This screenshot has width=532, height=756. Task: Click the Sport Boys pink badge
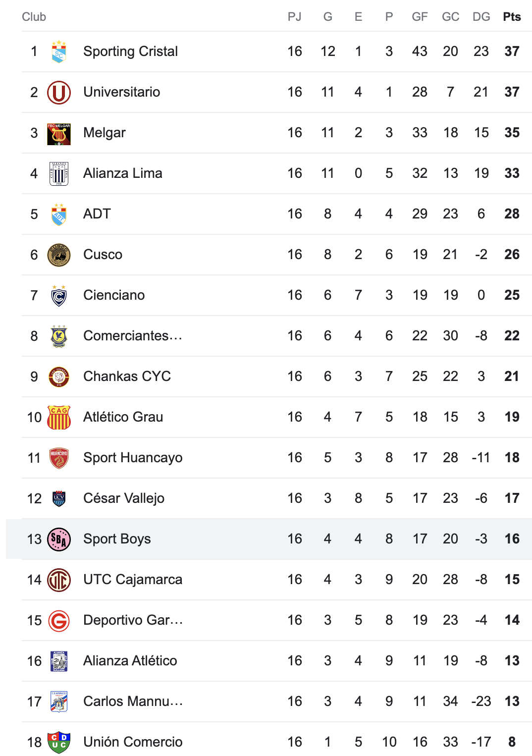pos(59,539)
